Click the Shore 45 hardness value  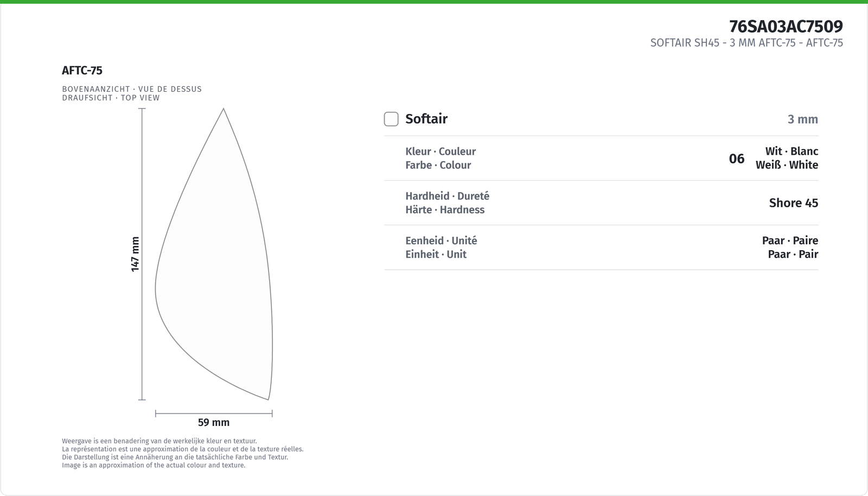pyautogui.click(x=793, y=203)
